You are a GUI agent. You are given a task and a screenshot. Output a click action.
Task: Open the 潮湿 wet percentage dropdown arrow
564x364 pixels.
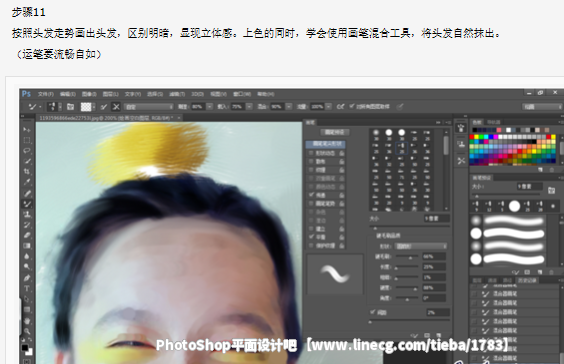pyautogui.click(x=210, y=106)
